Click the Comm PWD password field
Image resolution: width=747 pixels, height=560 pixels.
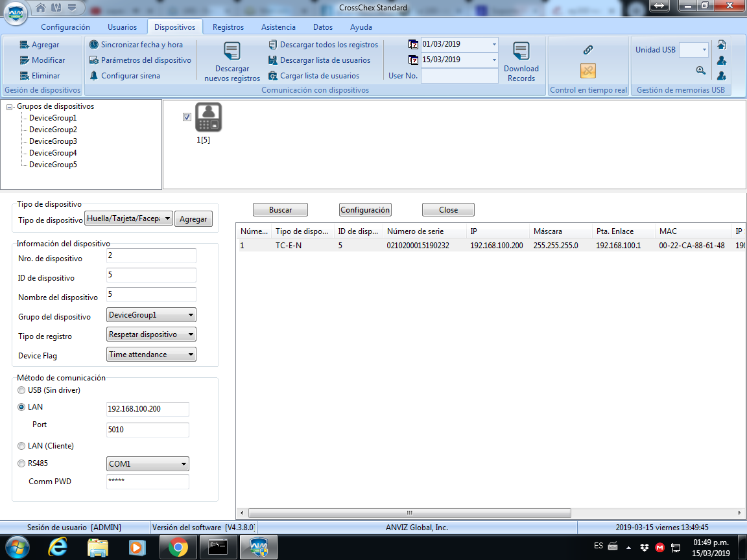click(x=148, y=482)
